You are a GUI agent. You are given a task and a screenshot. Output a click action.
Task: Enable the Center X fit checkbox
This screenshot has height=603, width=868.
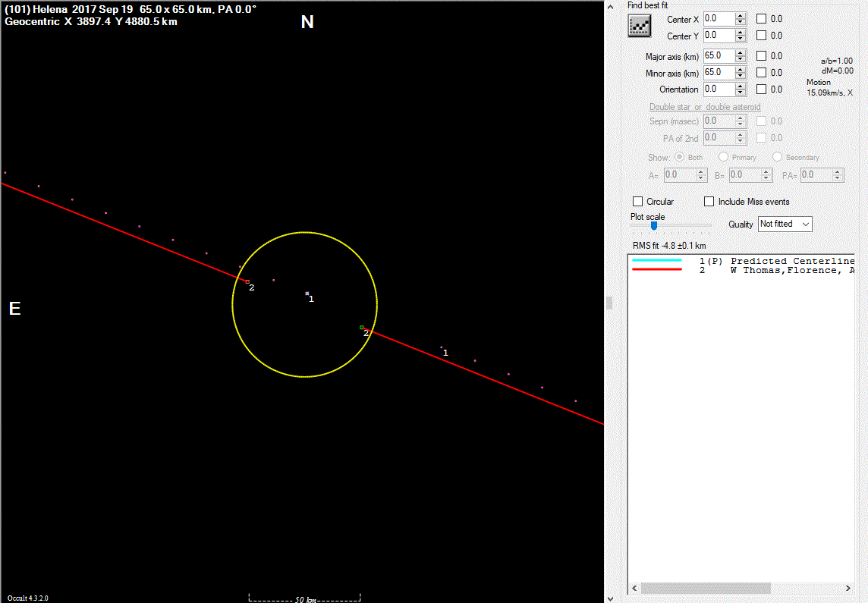point(761,19)
